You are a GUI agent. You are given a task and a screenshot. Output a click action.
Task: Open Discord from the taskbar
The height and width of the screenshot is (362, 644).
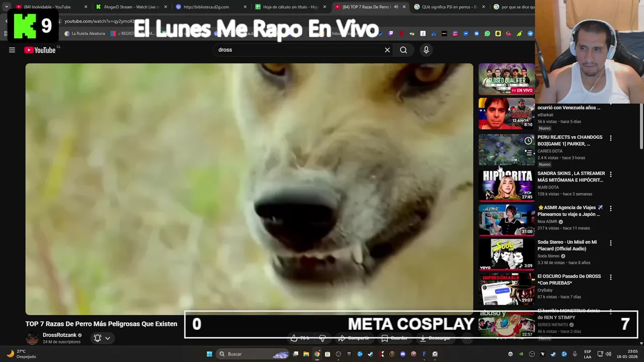pyautogui.click(x=403, y=354)
